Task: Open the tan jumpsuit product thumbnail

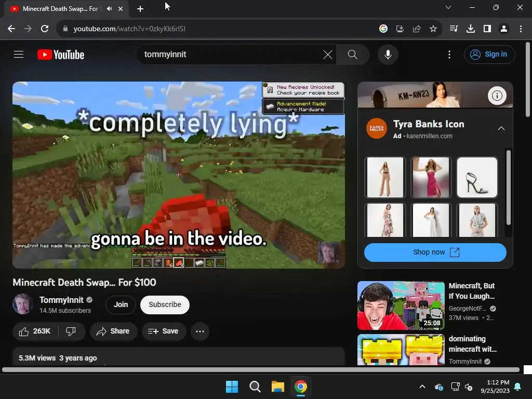Action: [x=385, y=177]
